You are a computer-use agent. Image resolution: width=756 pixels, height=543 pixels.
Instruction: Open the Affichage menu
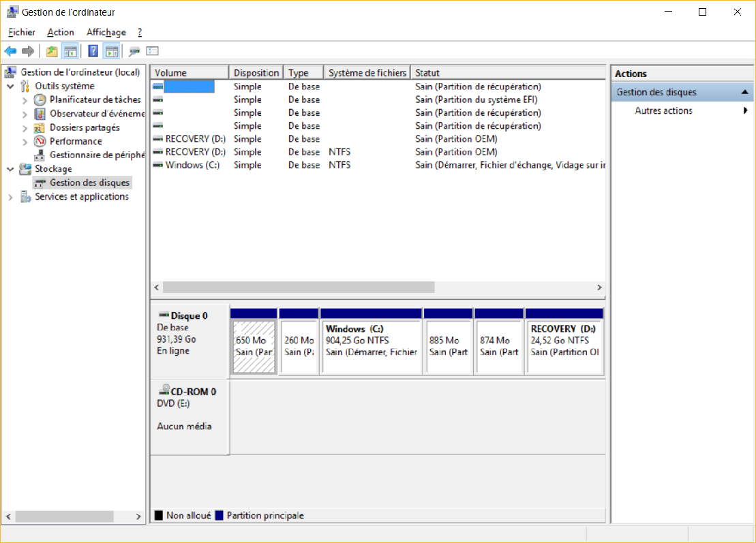click(106, 32)
